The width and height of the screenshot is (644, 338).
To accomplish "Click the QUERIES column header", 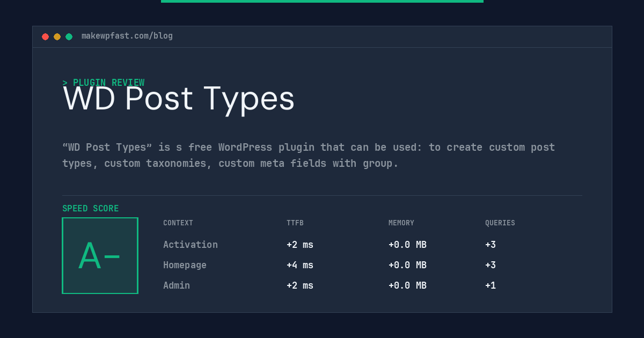I will (x=500, y=223).
